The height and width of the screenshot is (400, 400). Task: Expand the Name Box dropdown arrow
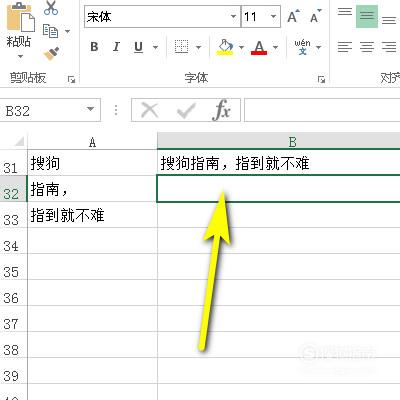(x=90, y=109)
